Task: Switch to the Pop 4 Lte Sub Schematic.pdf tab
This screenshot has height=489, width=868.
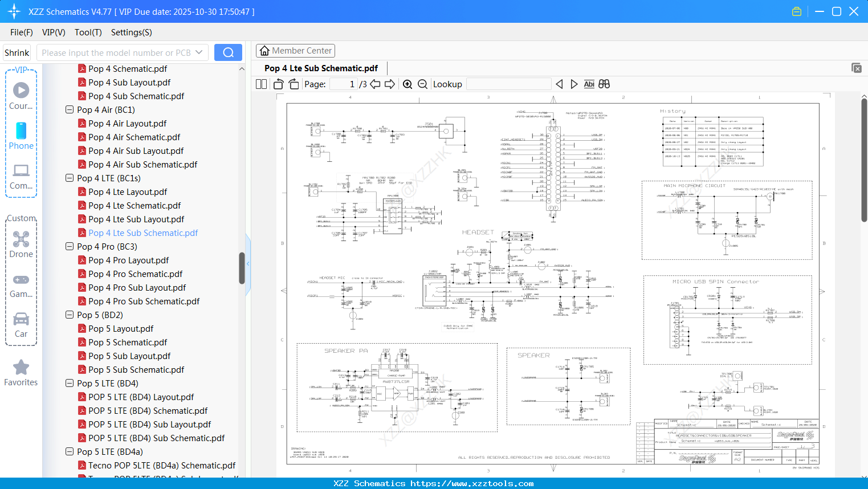Action: tap(321, 68)
